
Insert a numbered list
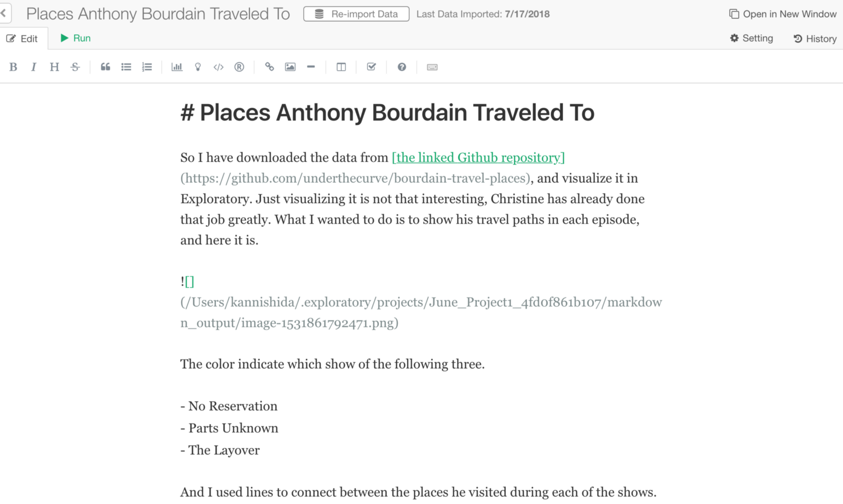[147, 67]
